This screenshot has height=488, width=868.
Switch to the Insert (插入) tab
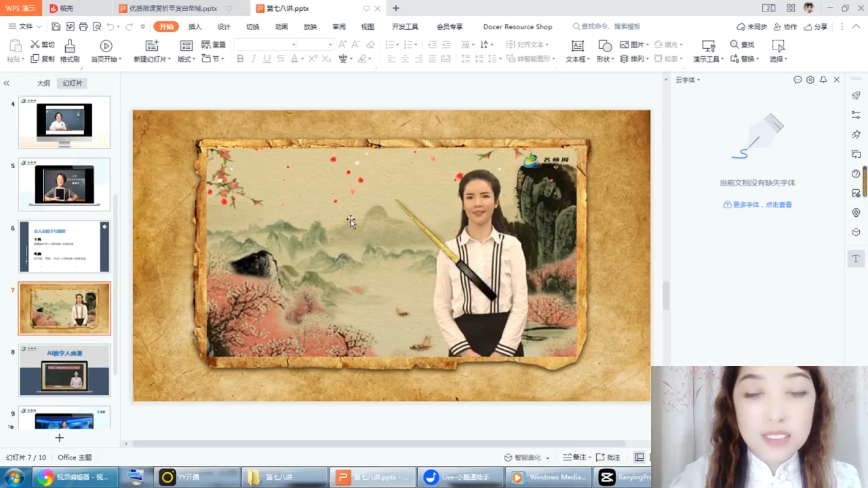[x=195, y=27]
